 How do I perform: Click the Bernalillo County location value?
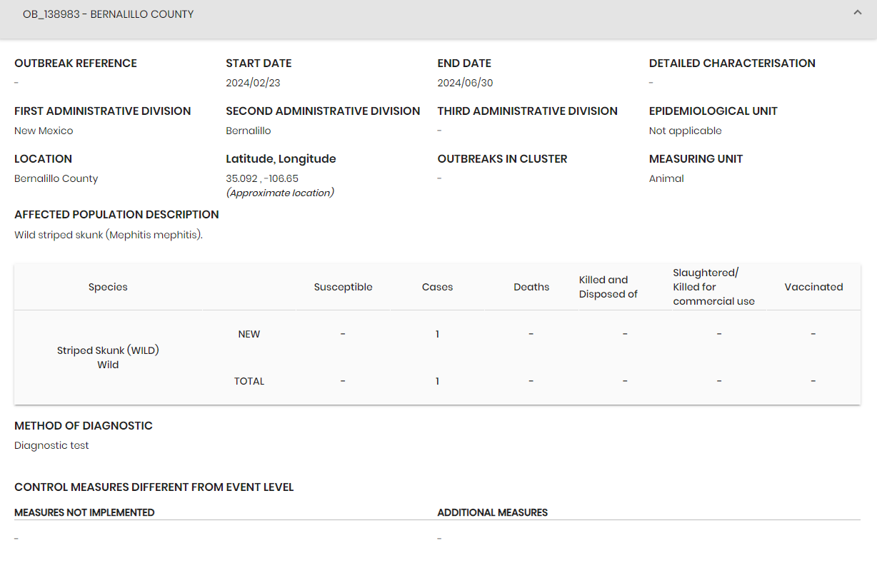56,178
